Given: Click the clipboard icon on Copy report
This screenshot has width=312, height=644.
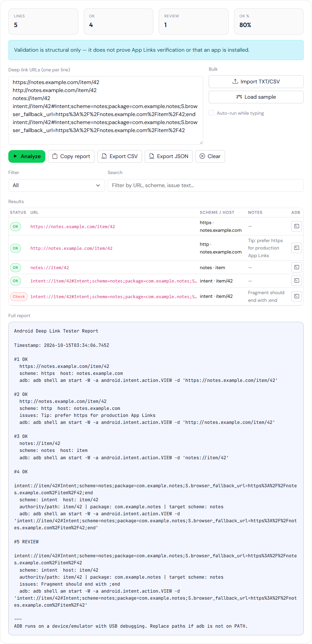Looking at the screenshot, I should tap(55, 156).
